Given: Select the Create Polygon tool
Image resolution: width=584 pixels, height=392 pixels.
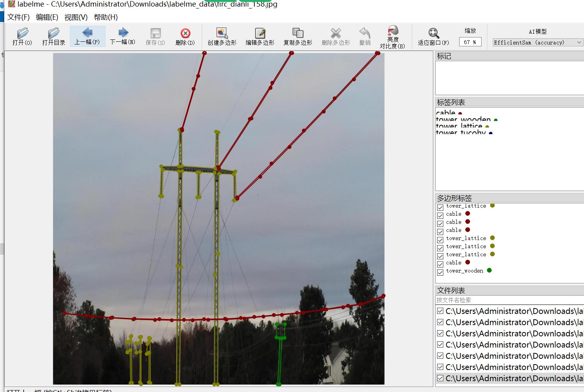Looking at the screenshot, I should [222, 34].
